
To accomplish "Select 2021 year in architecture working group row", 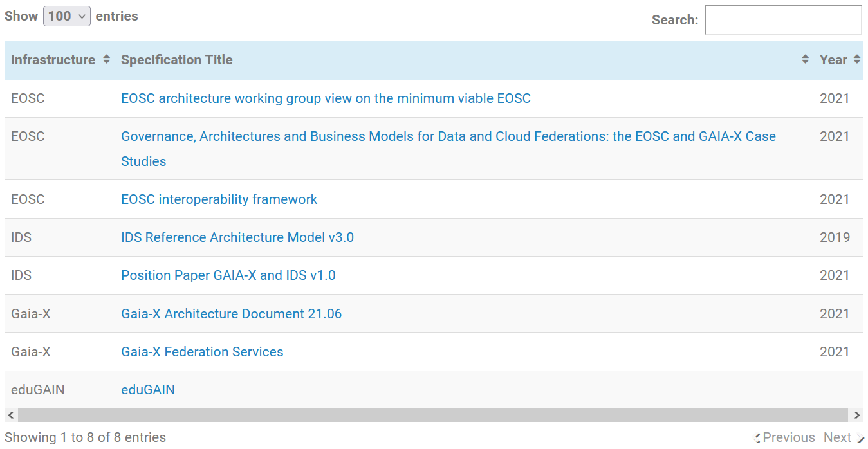I will [x=835, y=98].
